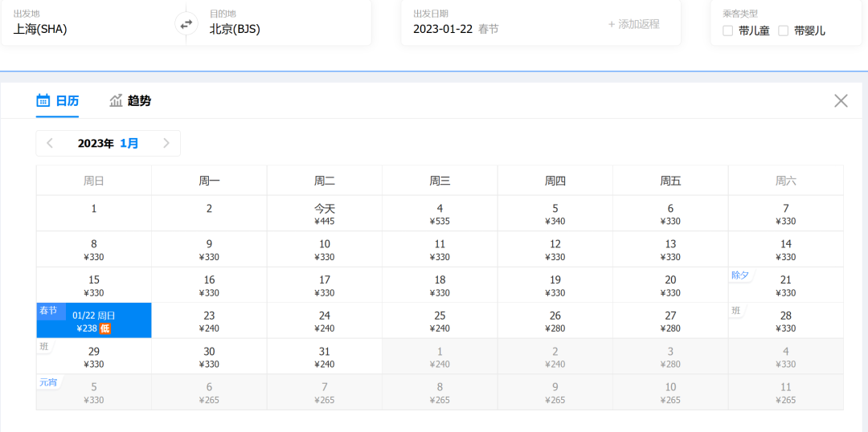Select 班 January 28 cell
Image resolution: width=868 pixels, height=432 pixels.
[785, 320]
